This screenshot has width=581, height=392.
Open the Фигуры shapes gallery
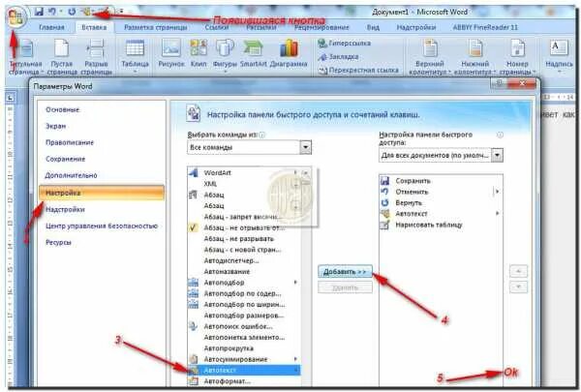pyautogui.click(x=225, y=55)
